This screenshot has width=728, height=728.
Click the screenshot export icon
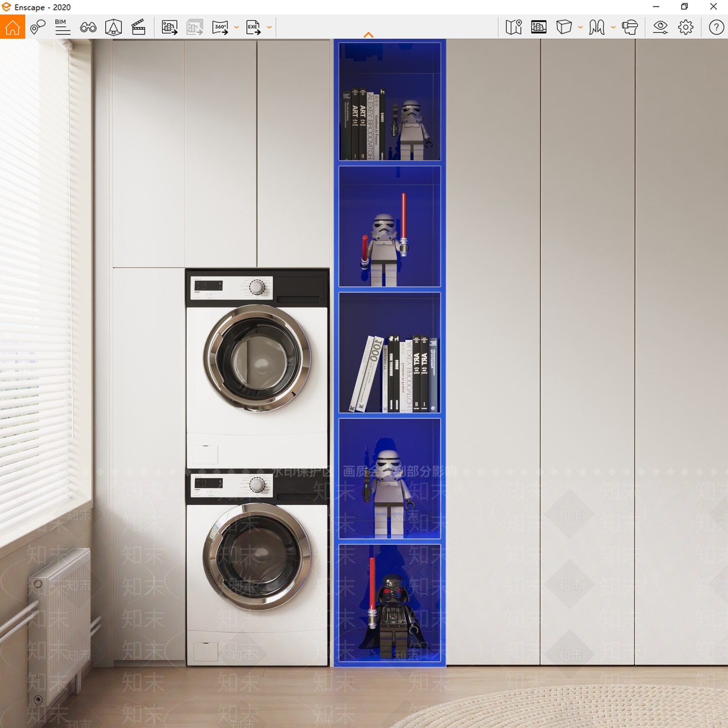(x=169, y=27)
